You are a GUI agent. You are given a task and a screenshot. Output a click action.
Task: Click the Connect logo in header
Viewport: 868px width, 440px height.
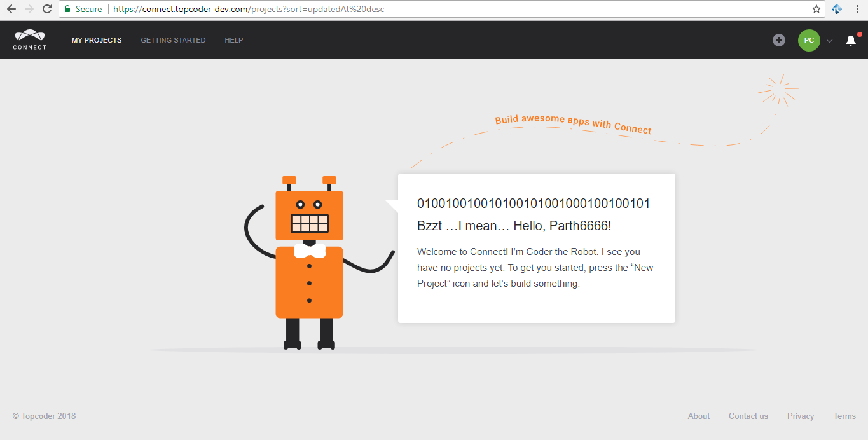tap(30, 39)
